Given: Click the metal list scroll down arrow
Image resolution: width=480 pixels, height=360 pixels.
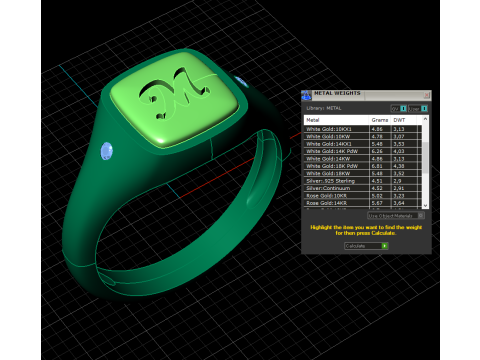Looking at the screenshot, I should [x=425, y=206].
